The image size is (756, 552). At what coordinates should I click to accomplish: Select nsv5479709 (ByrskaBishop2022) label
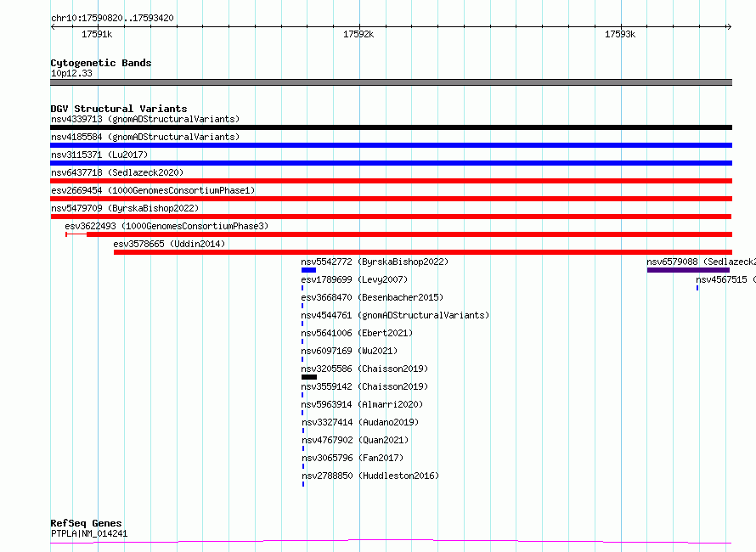click(125, 208)
